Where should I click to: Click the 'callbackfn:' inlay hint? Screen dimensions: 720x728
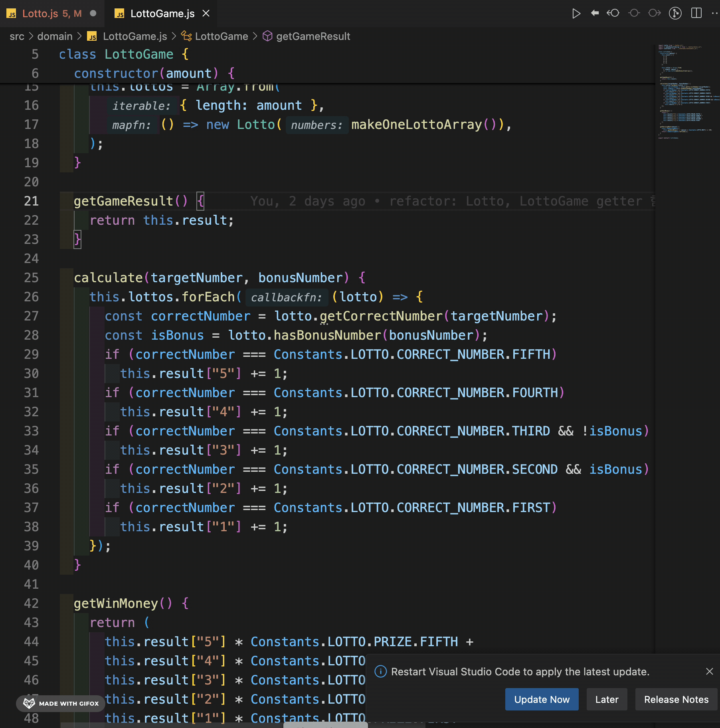tap(287, 297)
